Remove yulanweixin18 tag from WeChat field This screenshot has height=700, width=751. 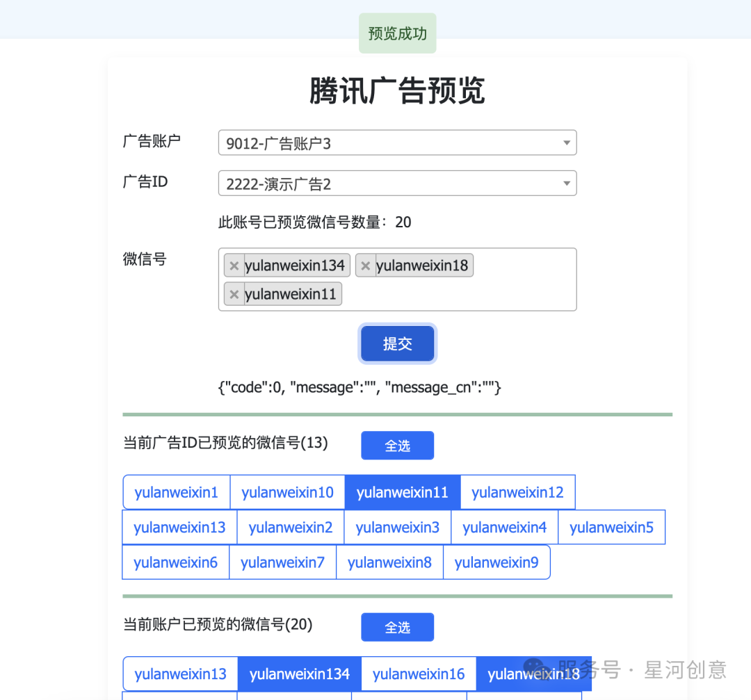pos(366,266)
